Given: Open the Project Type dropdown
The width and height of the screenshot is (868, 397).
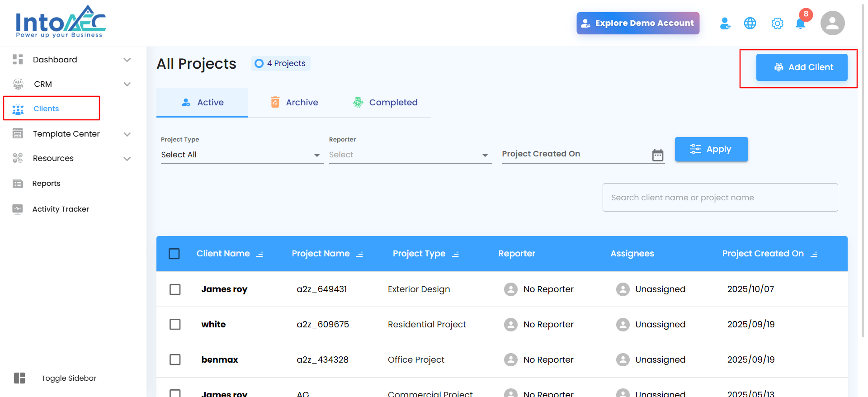Looking at the screenshot, I should coord(242,155).
